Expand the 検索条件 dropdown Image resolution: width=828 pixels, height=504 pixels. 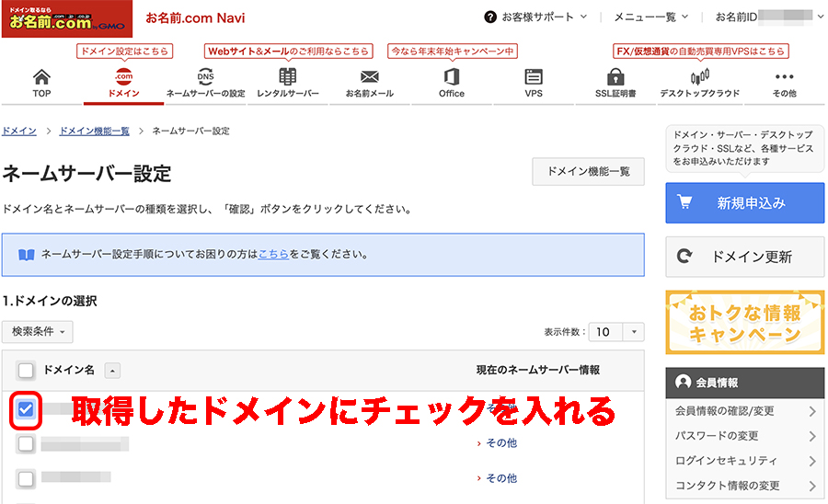[x=38, y=331]
